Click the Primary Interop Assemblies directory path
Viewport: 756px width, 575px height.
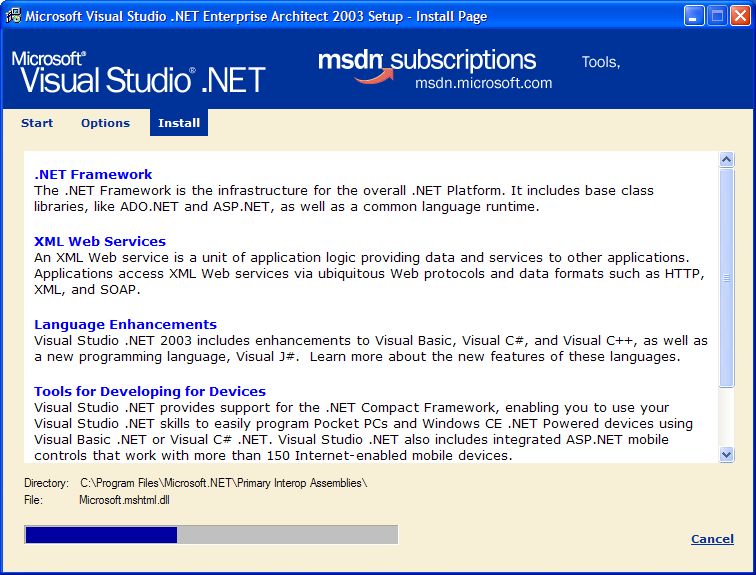point(224,482)
